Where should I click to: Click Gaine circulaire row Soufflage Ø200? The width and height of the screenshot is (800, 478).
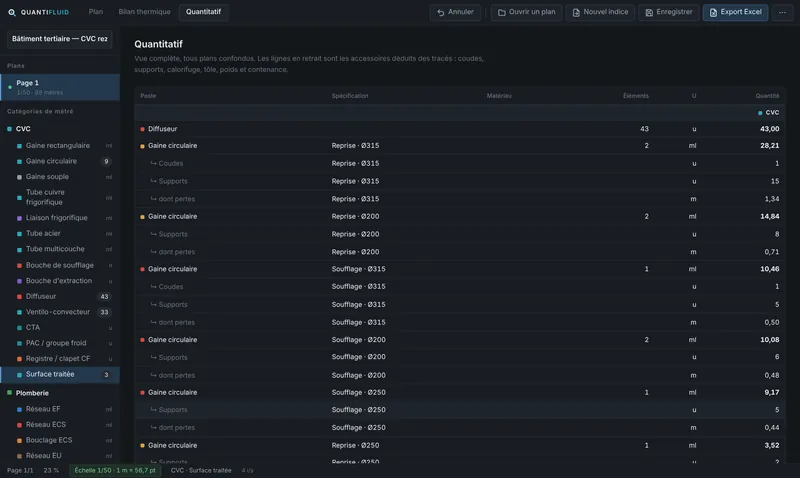[460, 340]
